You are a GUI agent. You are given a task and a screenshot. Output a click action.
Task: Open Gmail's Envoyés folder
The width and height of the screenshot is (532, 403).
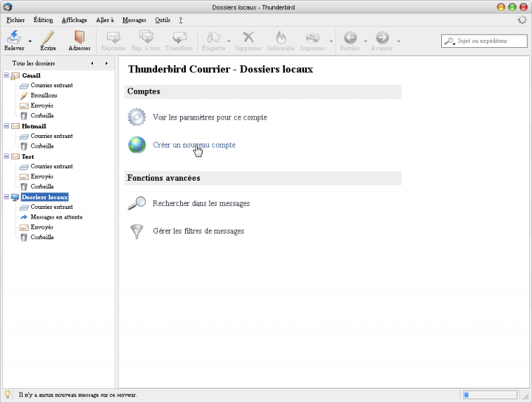tap(42, 105)
